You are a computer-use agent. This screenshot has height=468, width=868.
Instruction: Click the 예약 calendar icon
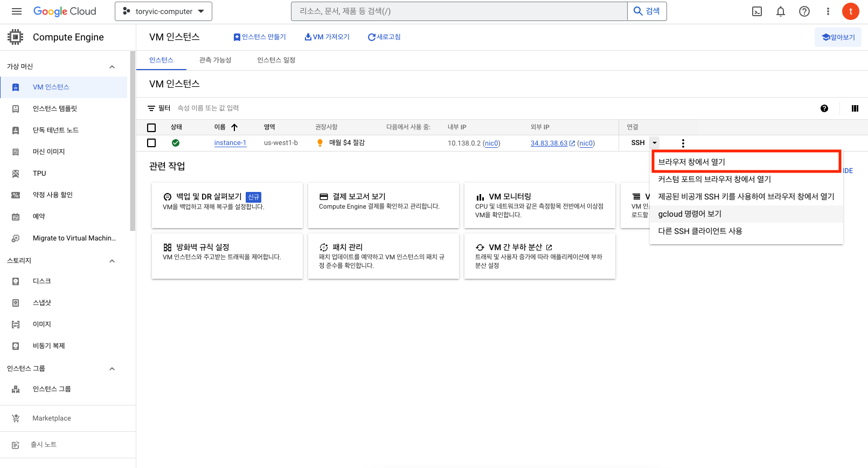(x=16, y=217)
